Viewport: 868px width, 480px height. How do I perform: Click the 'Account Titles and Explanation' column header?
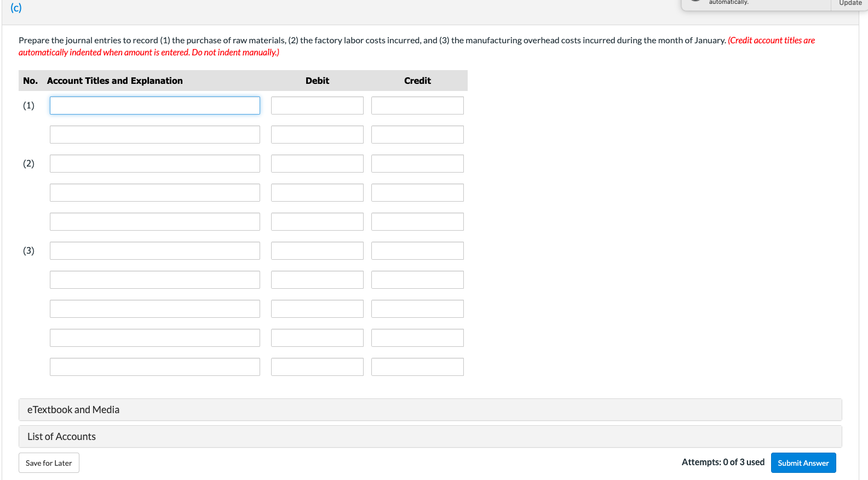click(x=115, y=81)
